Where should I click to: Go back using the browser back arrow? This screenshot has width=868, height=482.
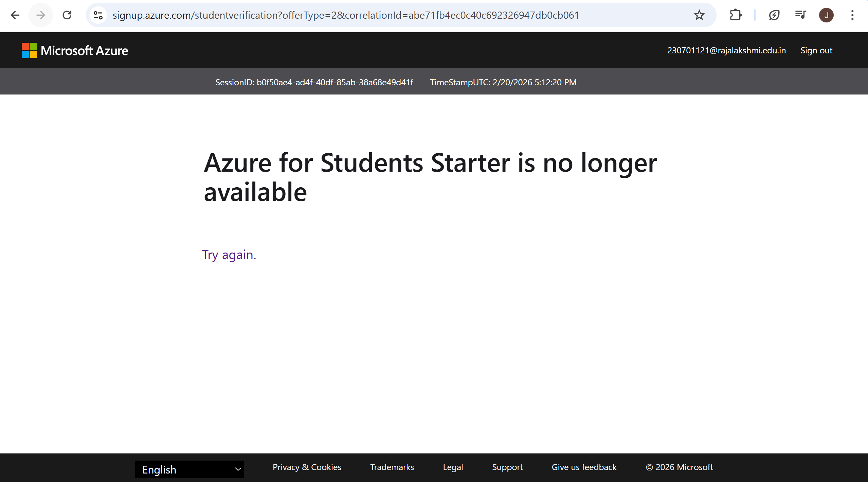coord(15,15)
